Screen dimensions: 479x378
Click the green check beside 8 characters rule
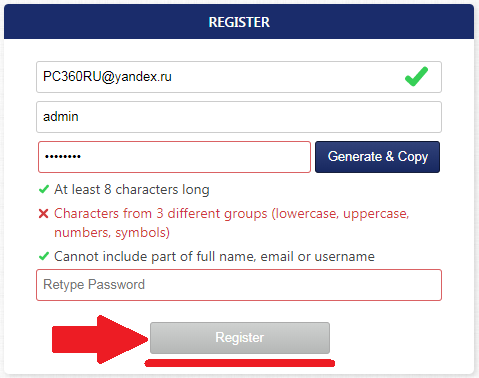click(44, 189)
